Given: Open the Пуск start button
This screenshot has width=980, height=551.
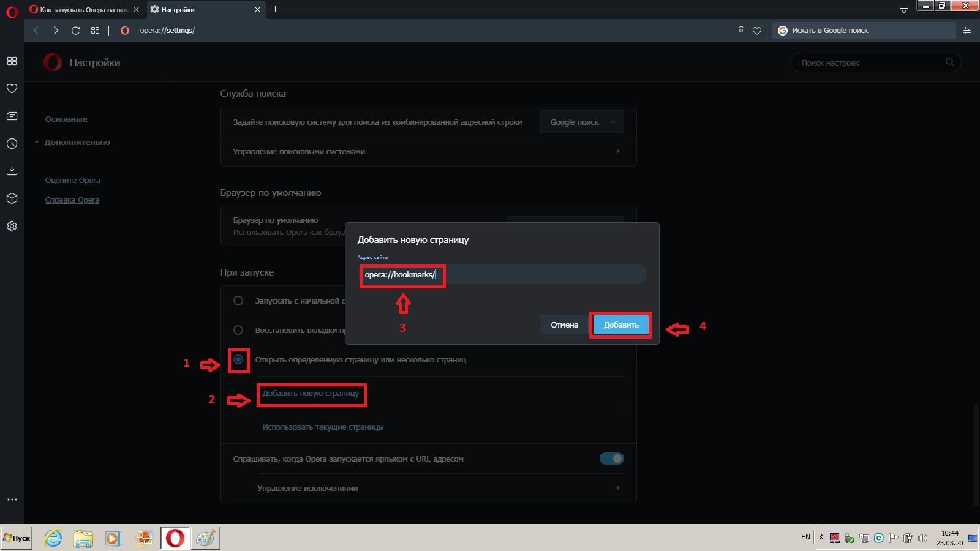Looking at the screenshot, I should click(17, 538).
